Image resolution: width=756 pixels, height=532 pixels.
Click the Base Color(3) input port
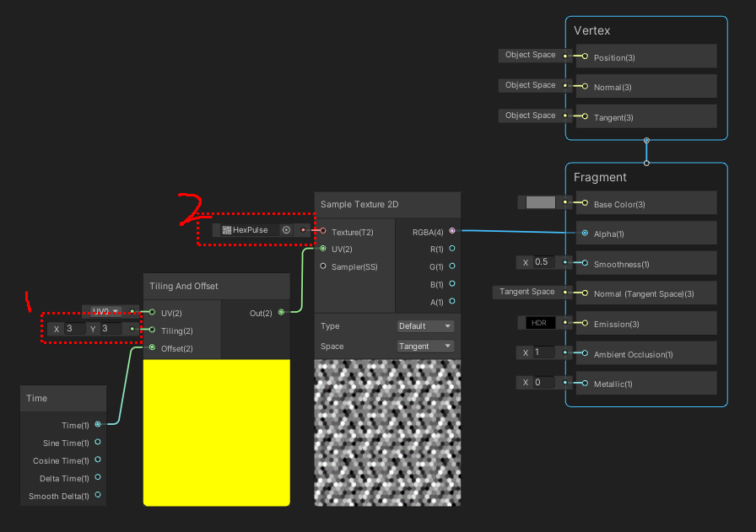click(585, 203)
